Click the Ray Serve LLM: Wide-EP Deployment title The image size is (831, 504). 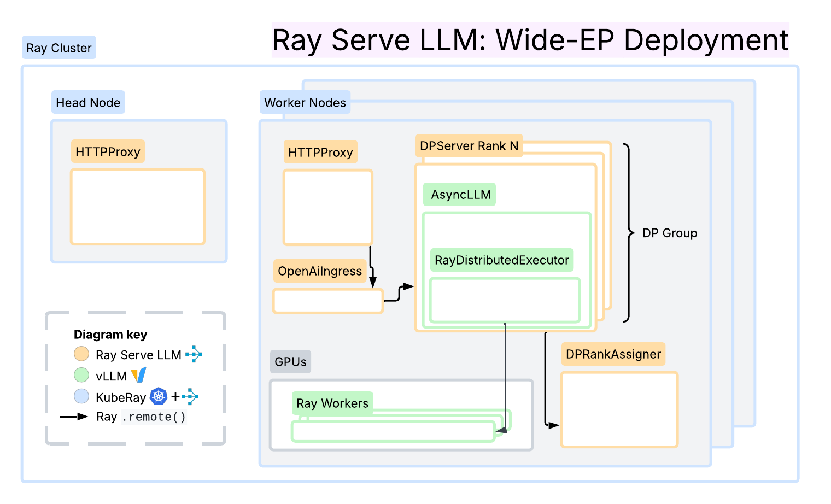[530, 40]
